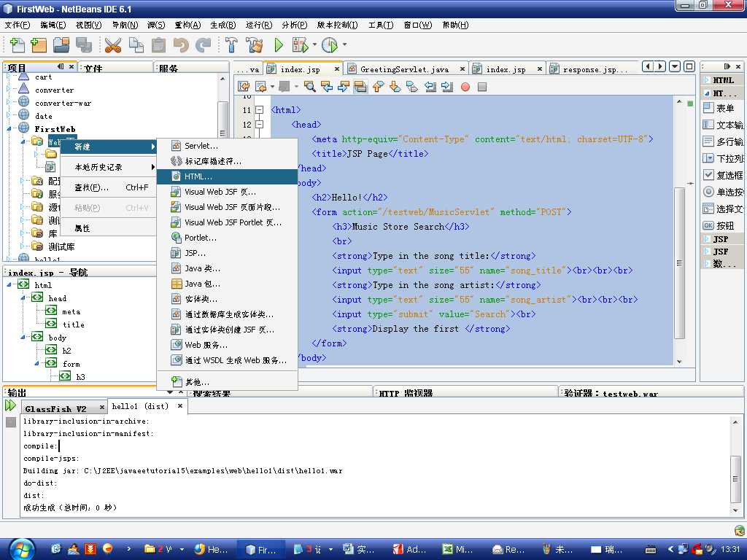Click the Copy toolbar icon
747x560 pixels.
coord(136,45)
